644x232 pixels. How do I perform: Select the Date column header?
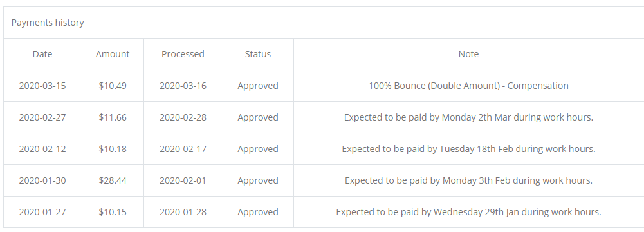pyautogui.click(x=42, y=54)
